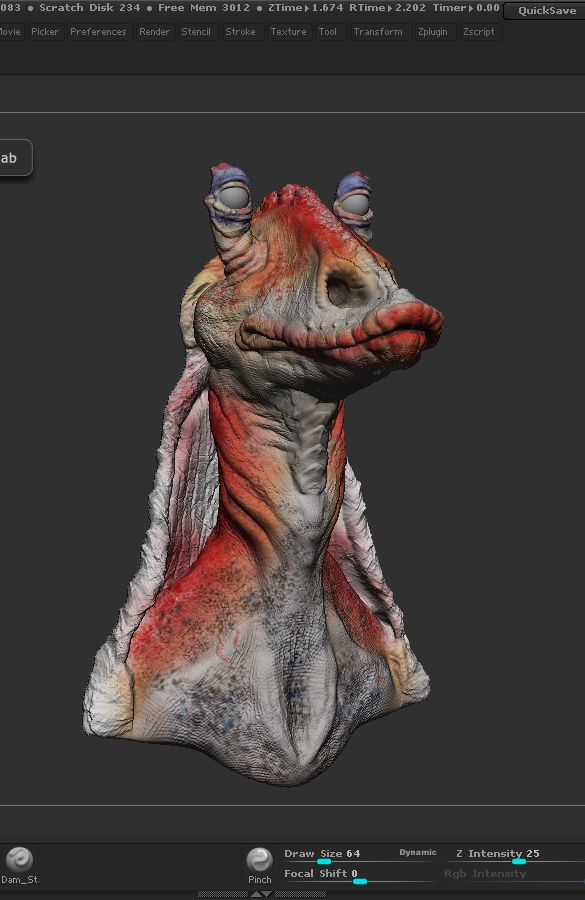Screen dimensions: 585x900
Task: Open the Render menu
Action: point(154,32)
